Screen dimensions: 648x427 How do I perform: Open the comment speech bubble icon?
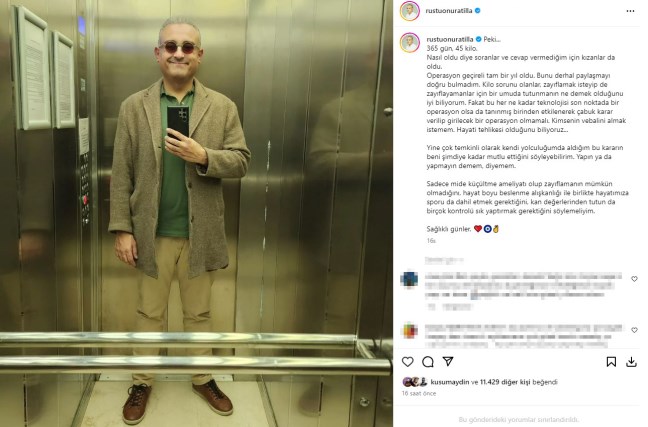pos(428,362)
